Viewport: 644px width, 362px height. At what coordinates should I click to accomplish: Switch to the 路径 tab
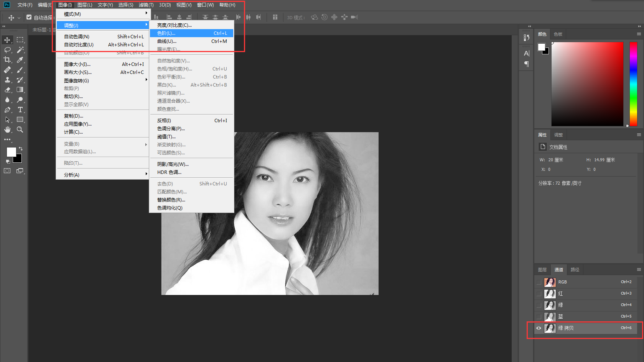[575, 270]
